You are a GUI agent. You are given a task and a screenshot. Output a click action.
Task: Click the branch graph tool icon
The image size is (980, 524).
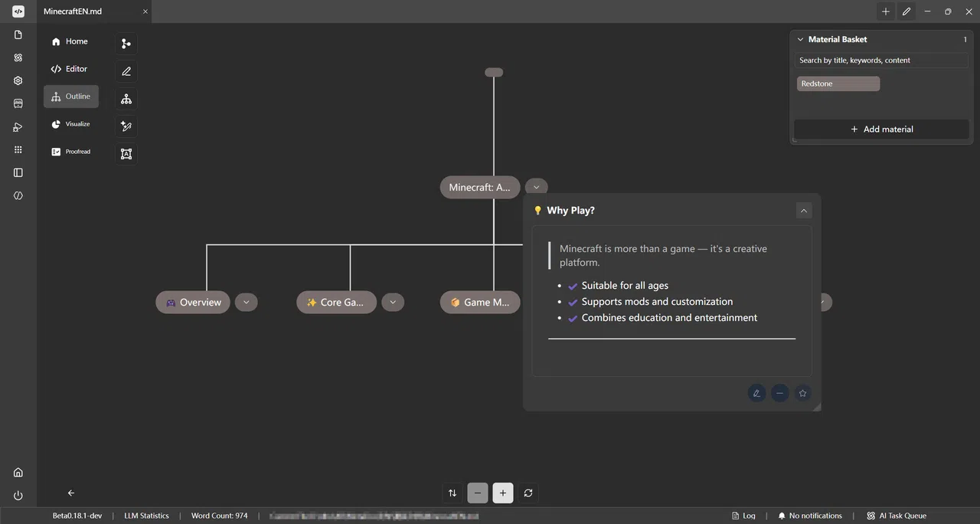coord(126,44)
